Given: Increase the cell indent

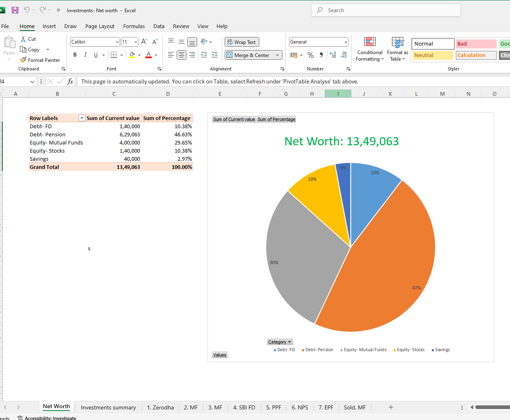Looking at the screenshot, I should 215,55.
